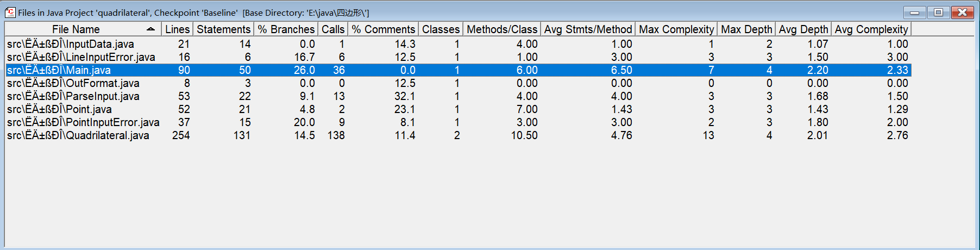Click the Lines column header
This screenshot has width=980, height=250.
coord(178,29)
